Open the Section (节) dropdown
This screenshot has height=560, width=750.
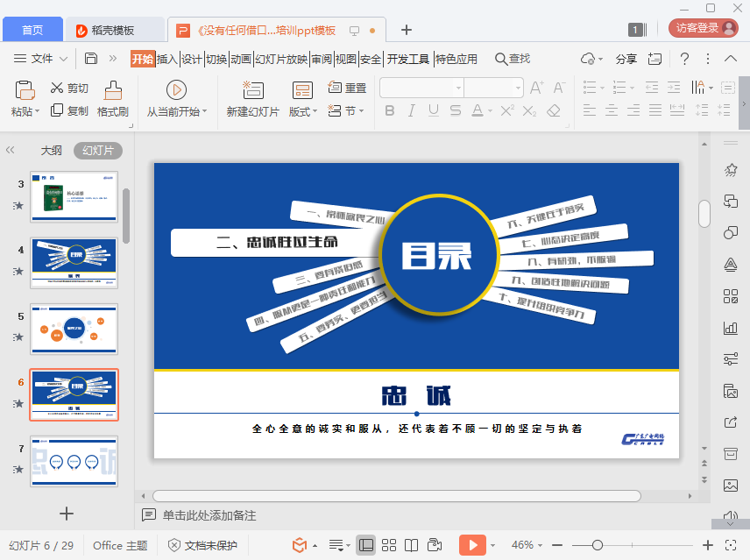click(x=355, y=111)
